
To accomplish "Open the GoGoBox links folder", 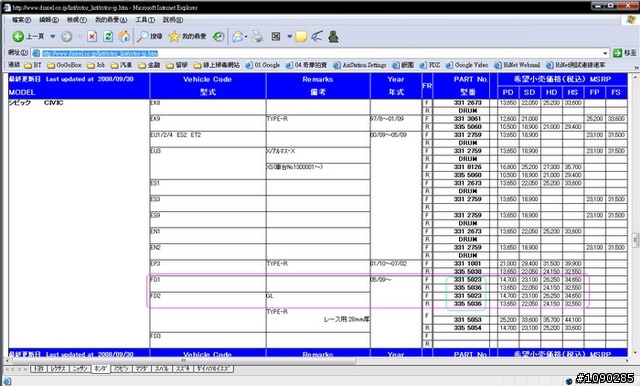I will click(x=64, y=65).
